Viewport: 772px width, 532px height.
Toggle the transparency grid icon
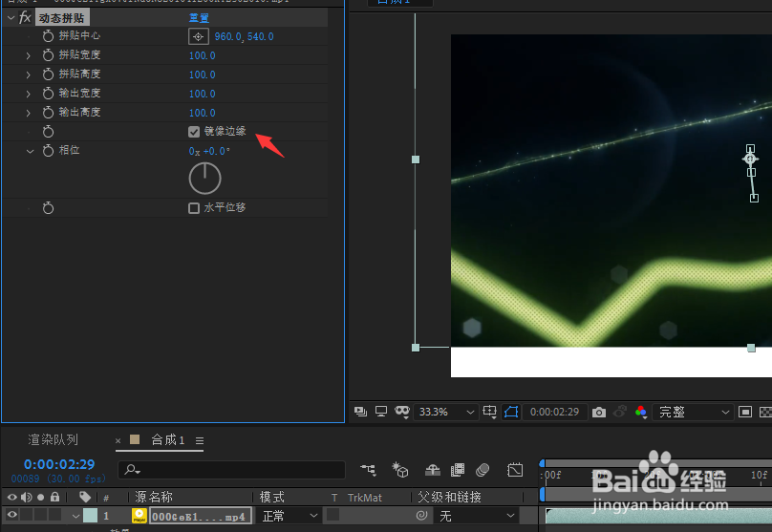pos(765,412)
